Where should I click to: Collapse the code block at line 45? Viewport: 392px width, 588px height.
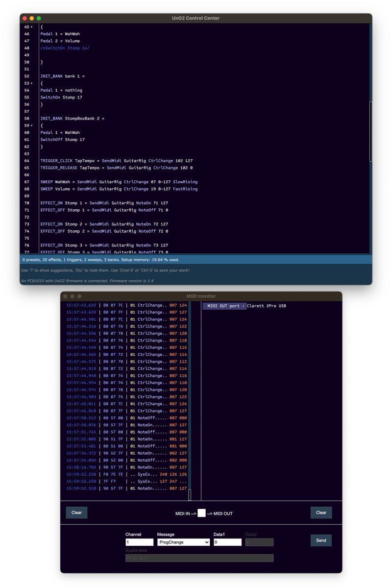(32, 27)
